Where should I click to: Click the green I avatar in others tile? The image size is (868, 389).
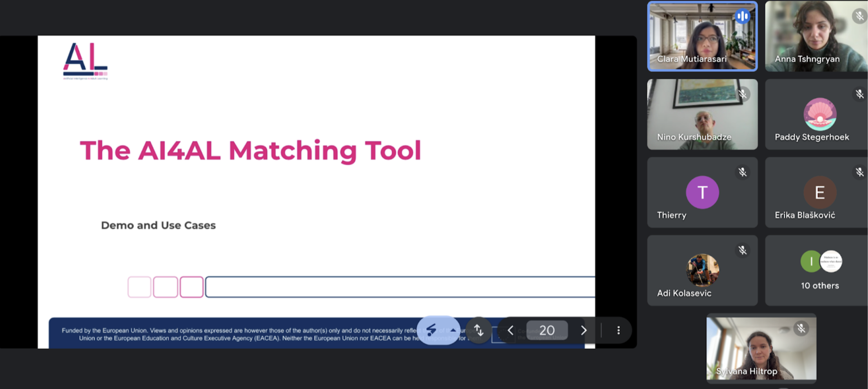810,261
